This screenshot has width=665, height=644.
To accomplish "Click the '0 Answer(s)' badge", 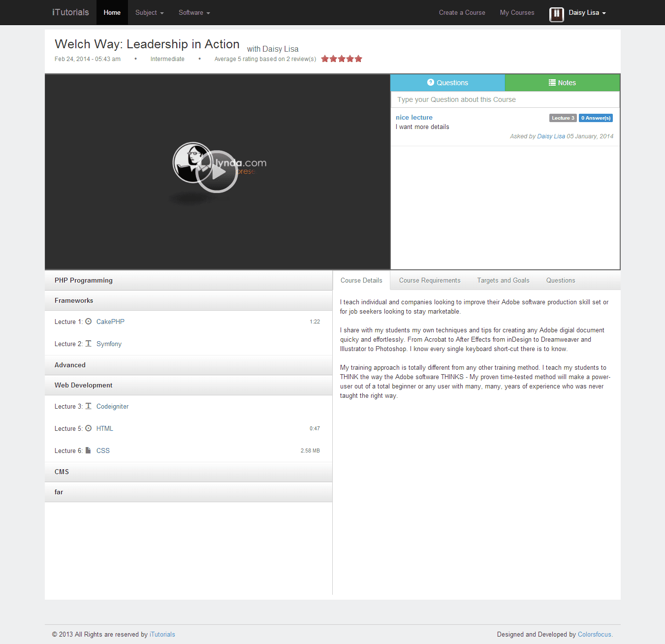I will point(596,118).
